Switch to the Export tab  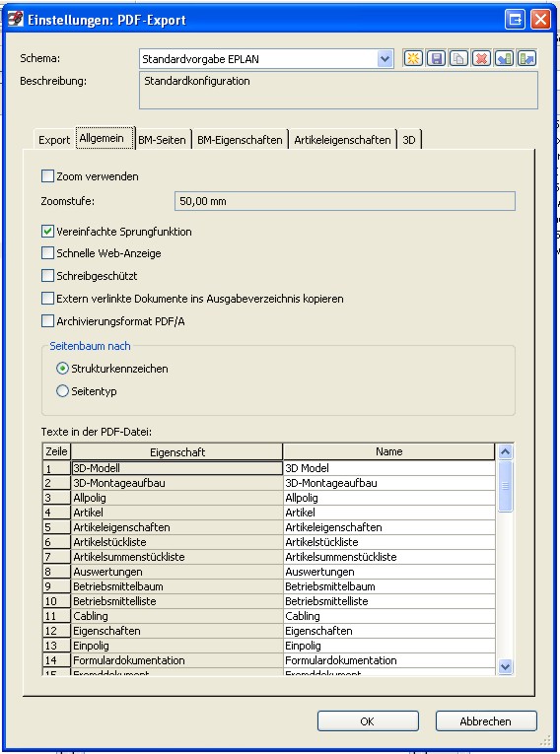click(54, 140)
